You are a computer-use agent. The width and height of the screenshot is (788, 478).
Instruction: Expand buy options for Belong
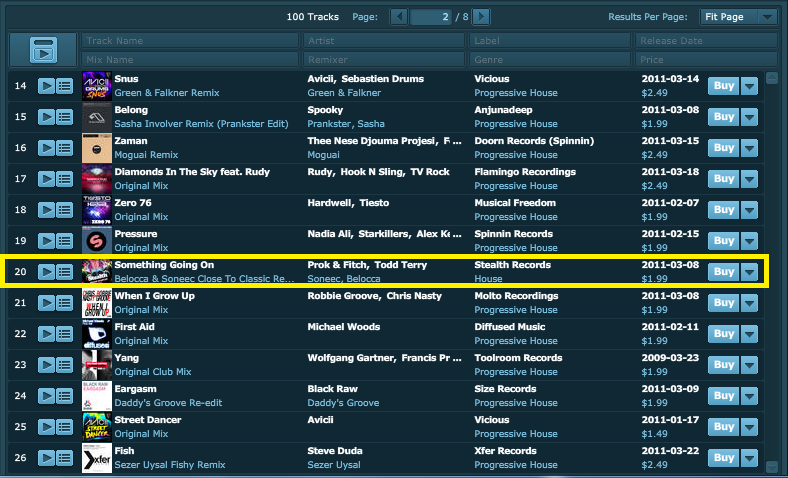[x=749, y=117]
